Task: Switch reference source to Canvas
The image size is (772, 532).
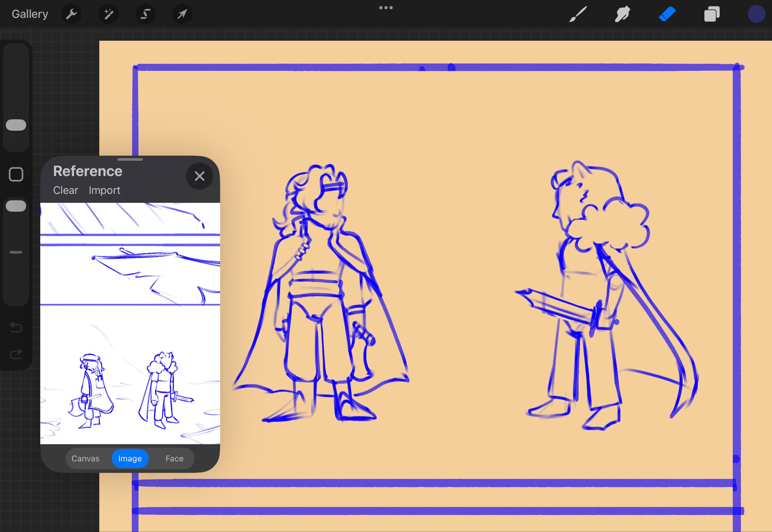Action: click(x=86, y=459)
